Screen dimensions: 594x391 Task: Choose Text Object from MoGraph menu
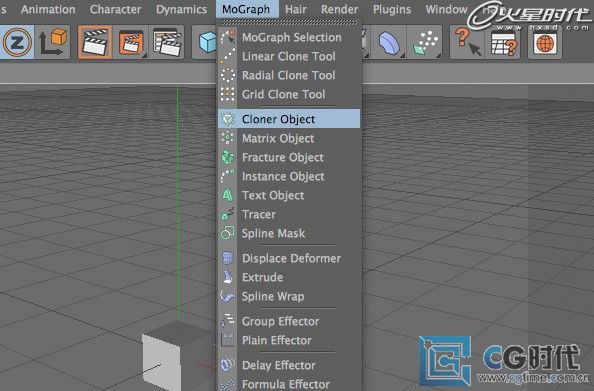(289, 195)
